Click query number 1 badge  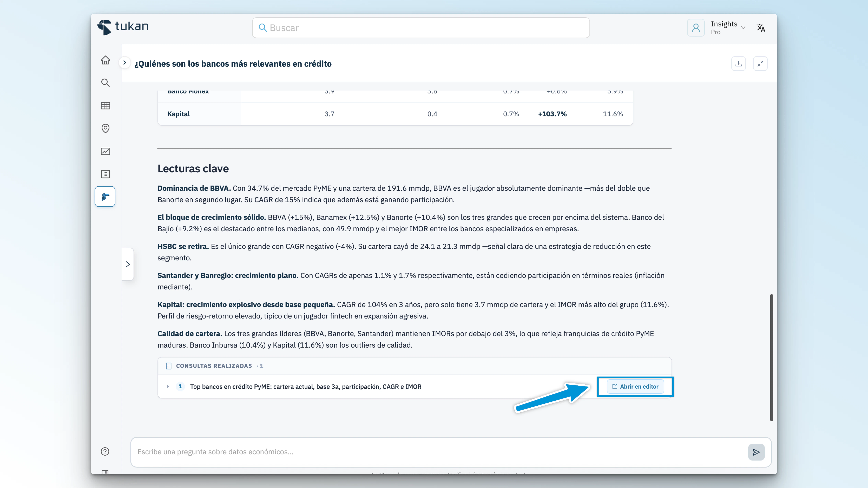click(x=180, y=387)
